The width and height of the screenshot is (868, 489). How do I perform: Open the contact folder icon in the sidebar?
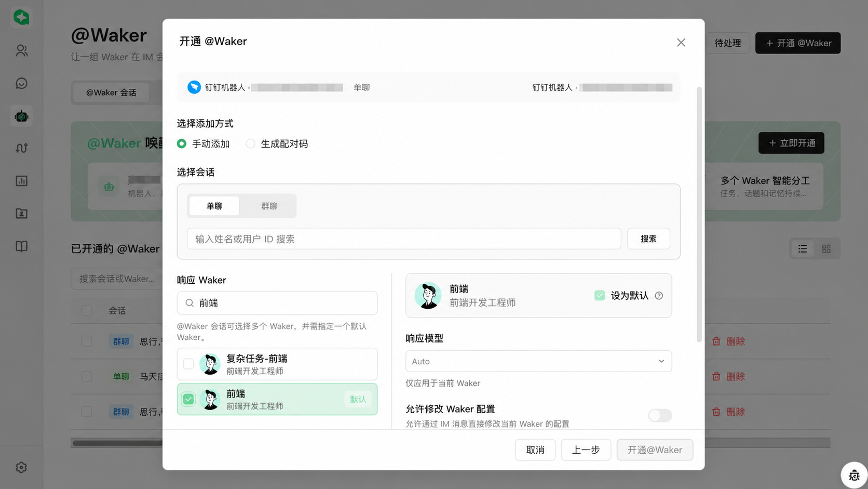[21, 214]
